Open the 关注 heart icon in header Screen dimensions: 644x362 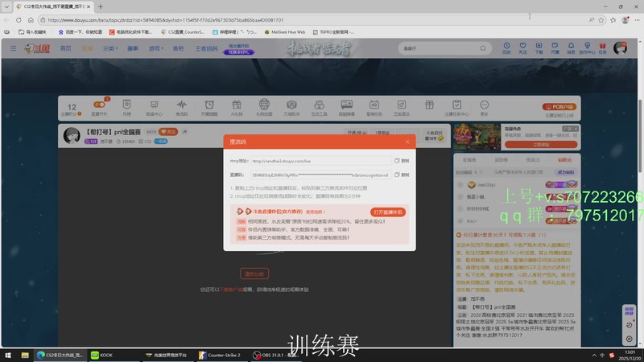pyautogui.click(x=522, y=48)
